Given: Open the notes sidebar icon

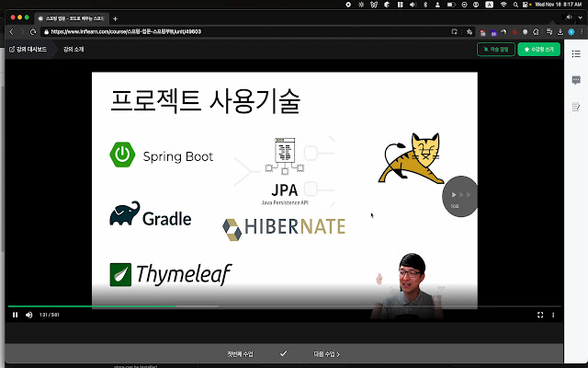Looking at the screenshot, I should (x=576, y=107).
